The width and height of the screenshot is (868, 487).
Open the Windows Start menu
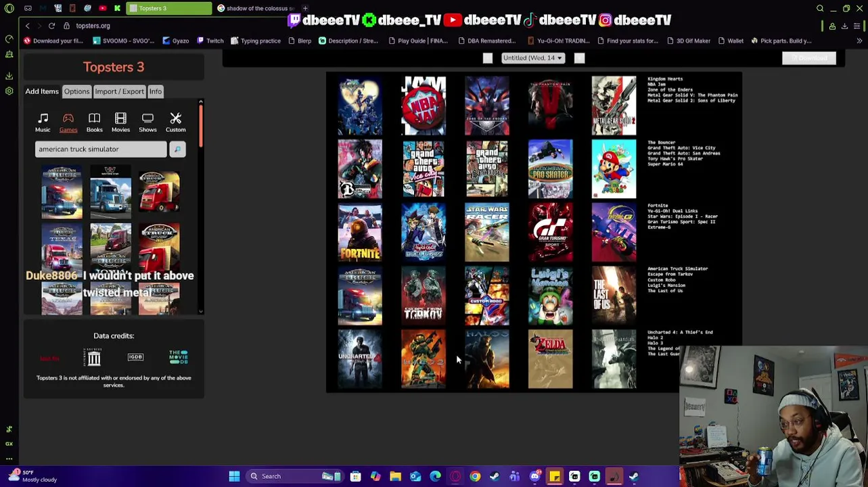tap(234, 476)
